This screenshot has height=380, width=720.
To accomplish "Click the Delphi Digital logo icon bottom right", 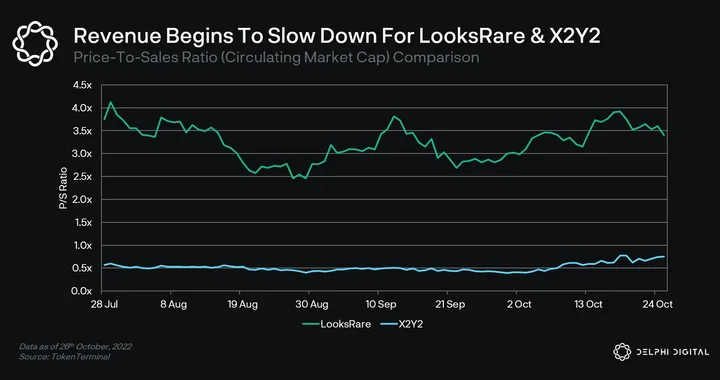I will point(622,352).
